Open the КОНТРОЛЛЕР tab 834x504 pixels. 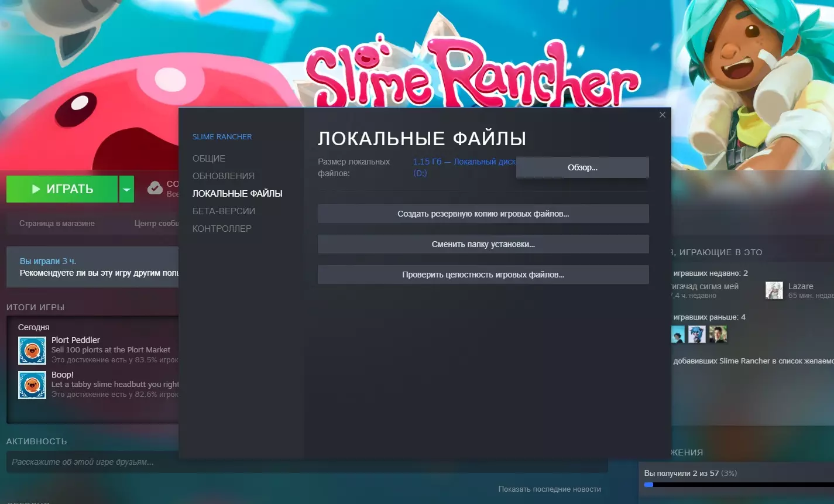point(222,229)
